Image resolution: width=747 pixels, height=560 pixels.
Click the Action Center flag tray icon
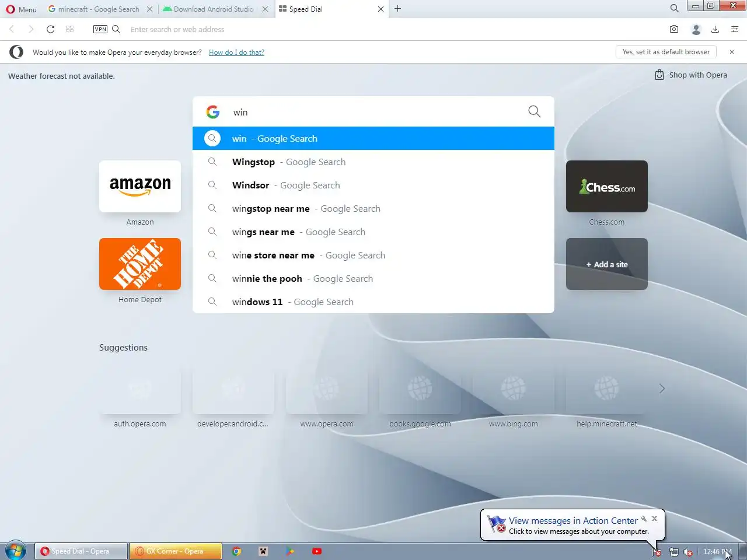(657, 552)
